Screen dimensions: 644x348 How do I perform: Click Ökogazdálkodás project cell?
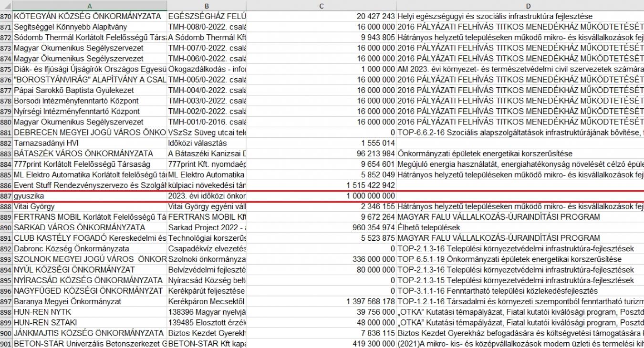(207, 69)
